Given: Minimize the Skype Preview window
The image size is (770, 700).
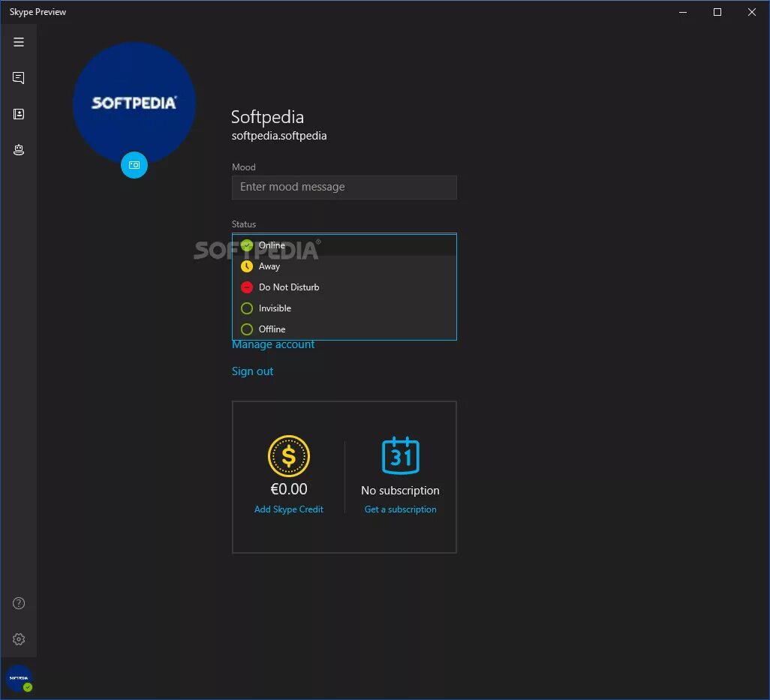Looking at the screenshot, I should (x=683, y=12).
